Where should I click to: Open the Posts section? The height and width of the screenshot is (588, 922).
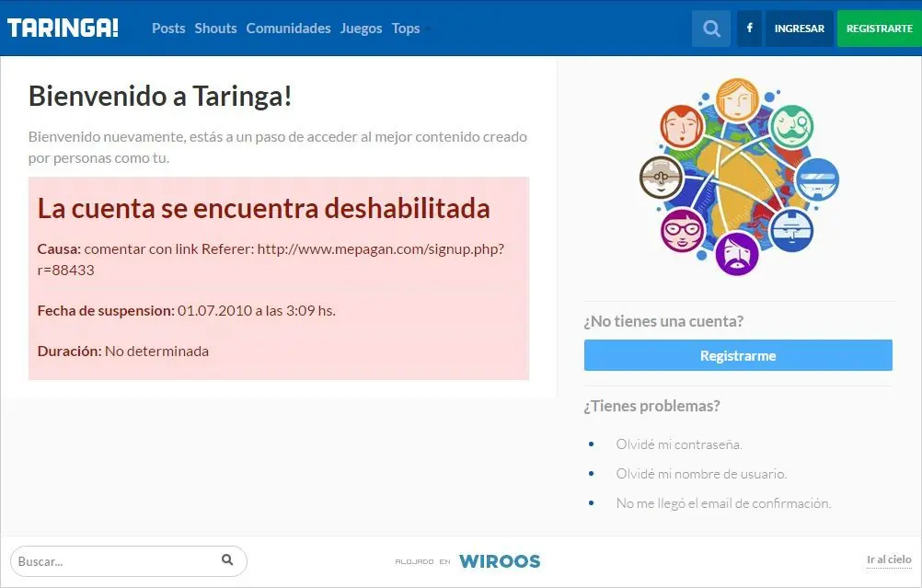[168, 29]
